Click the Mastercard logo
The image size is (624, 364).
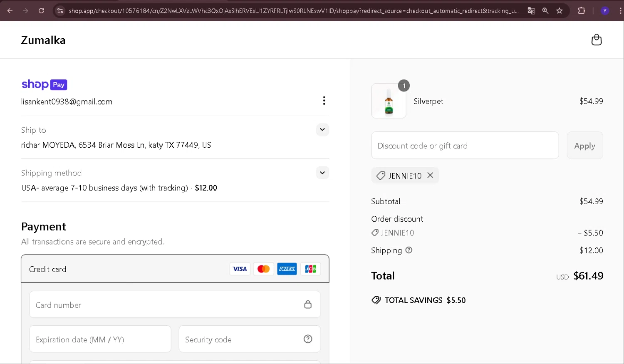(263, 269)
